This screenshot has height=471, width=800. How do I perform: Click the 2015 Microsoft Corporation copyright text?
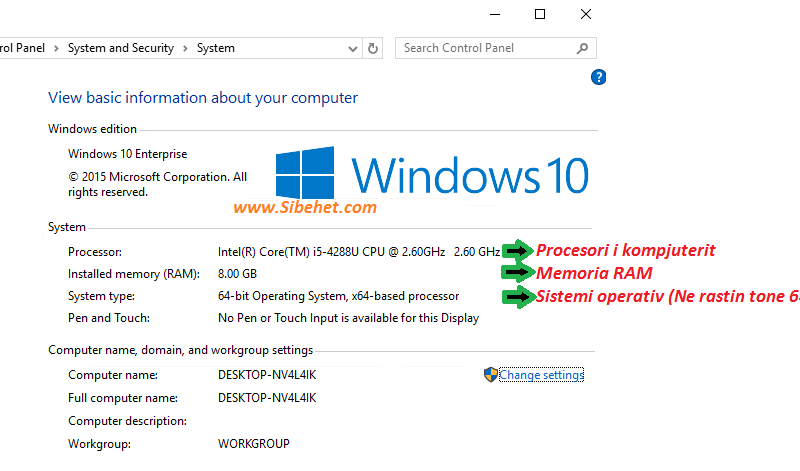(x=158, y=185)
